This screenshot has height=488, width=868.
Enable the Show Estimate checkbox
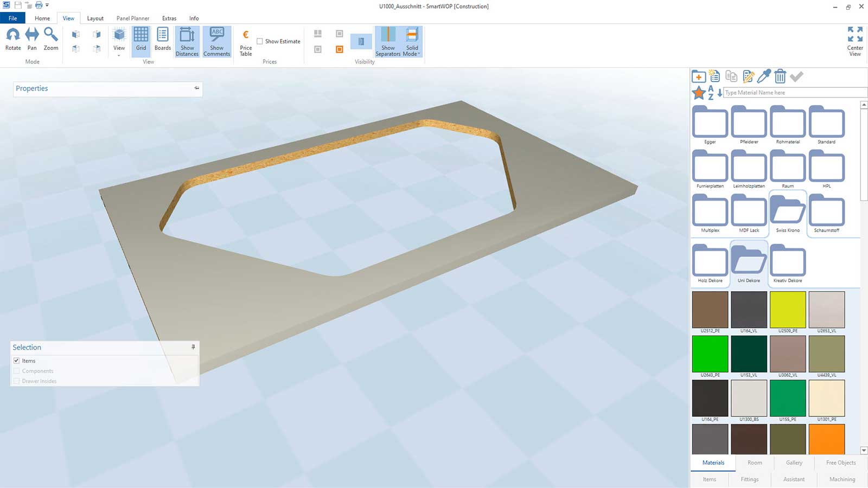click(260, 41)
